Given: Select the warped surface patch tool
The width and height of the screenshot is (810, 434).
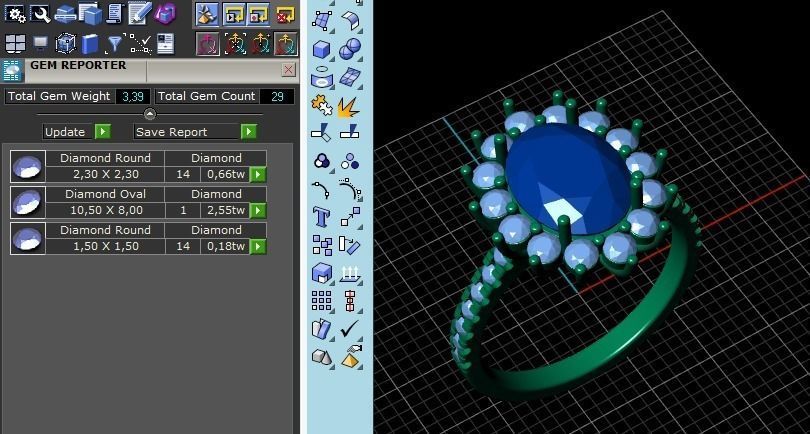Looking at the screenshot, I should click(351, 78).
